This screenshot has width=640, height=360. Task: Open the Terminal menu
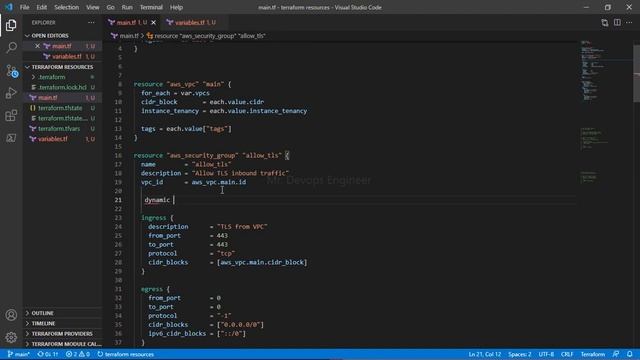pyautogui.click(x=151, y=7)
